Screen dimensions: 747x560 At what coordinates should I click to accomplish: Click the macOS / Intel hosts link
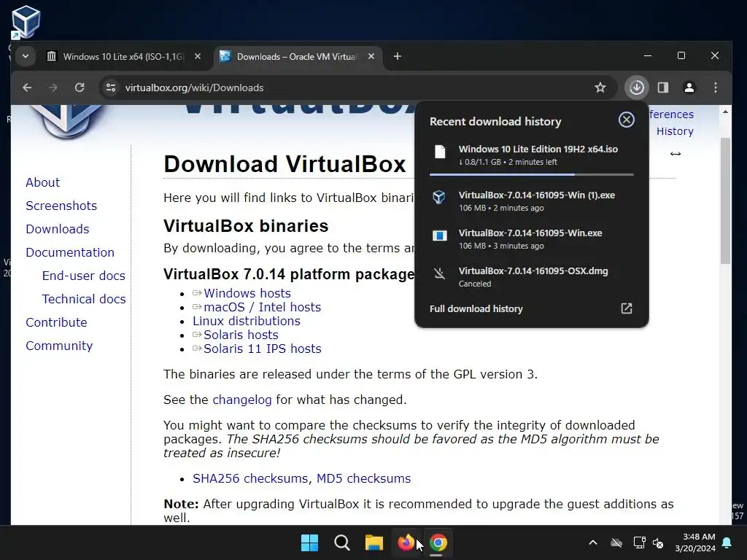262,307
